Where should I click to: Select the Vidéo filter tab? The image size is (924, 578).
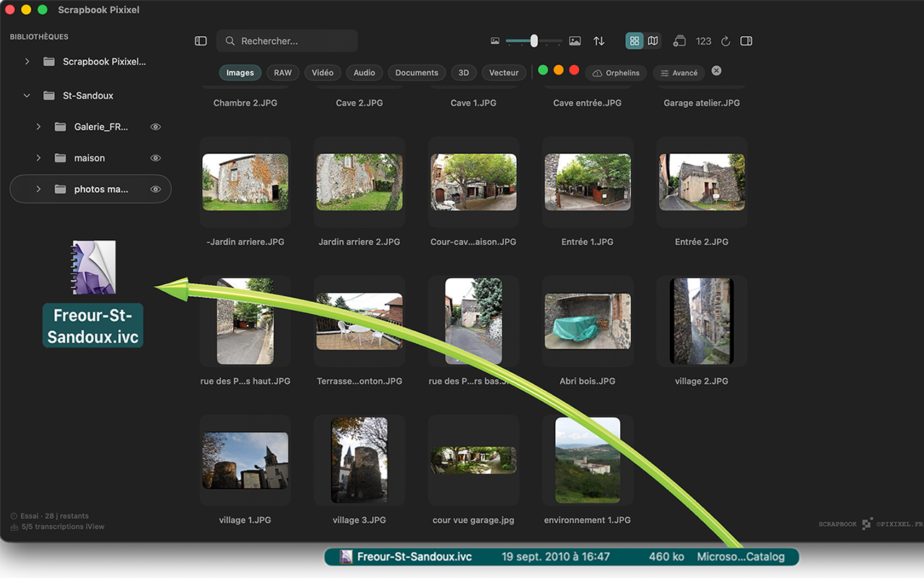coord(323,72)
